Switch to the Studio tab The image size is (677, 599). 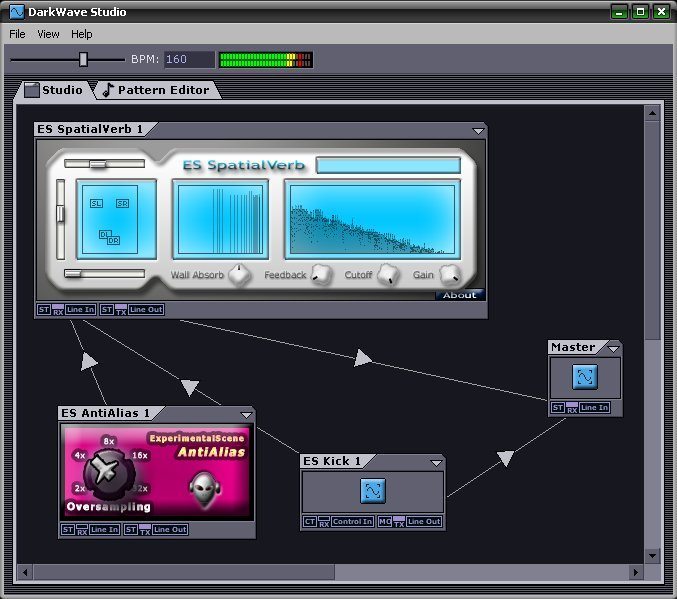[x=54, y=90]
